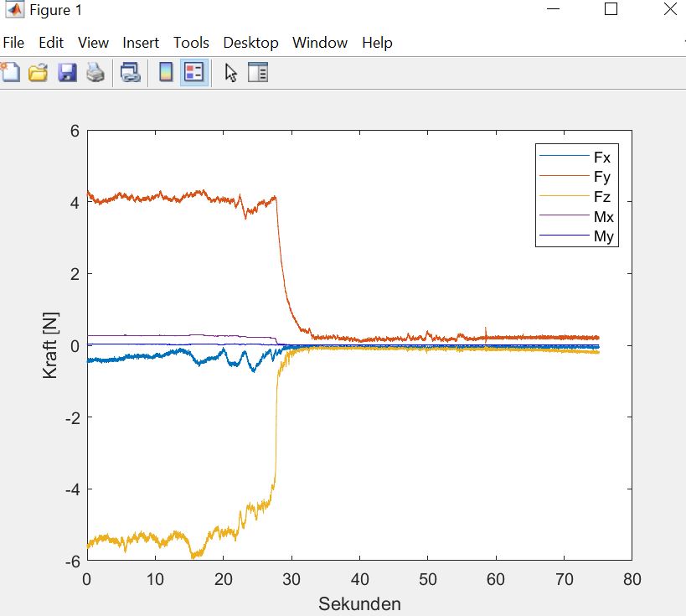Expand the Tools menu

[x=191, y=43]
